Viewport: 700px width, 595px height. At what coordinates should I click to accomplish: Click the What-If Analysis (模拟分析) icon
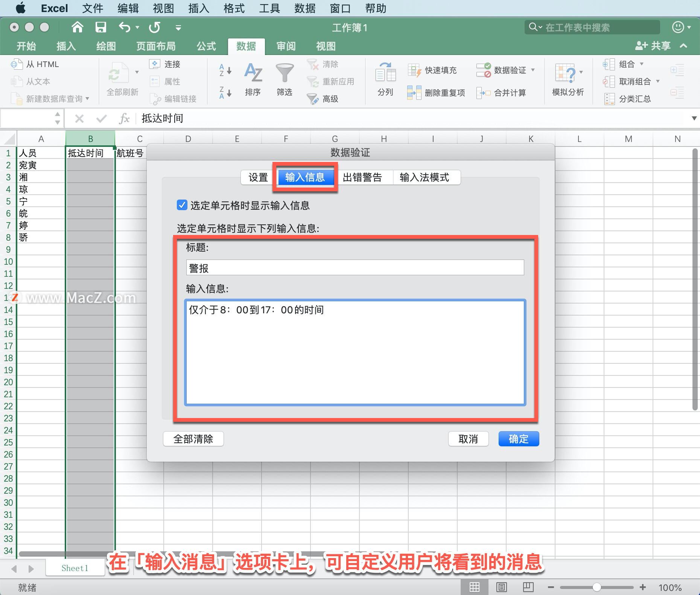coord(565,73)
